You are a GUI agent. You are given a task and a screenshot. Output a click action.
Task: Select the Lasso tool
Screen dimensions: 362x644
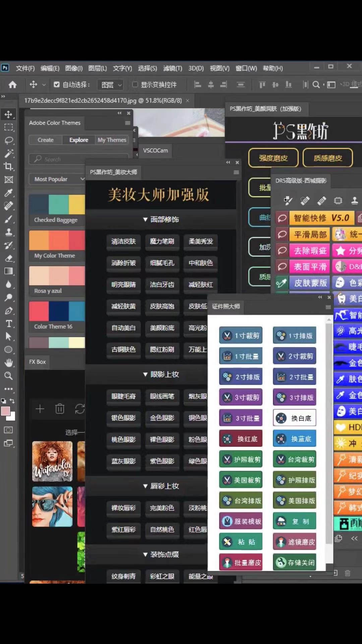[9, 140]
